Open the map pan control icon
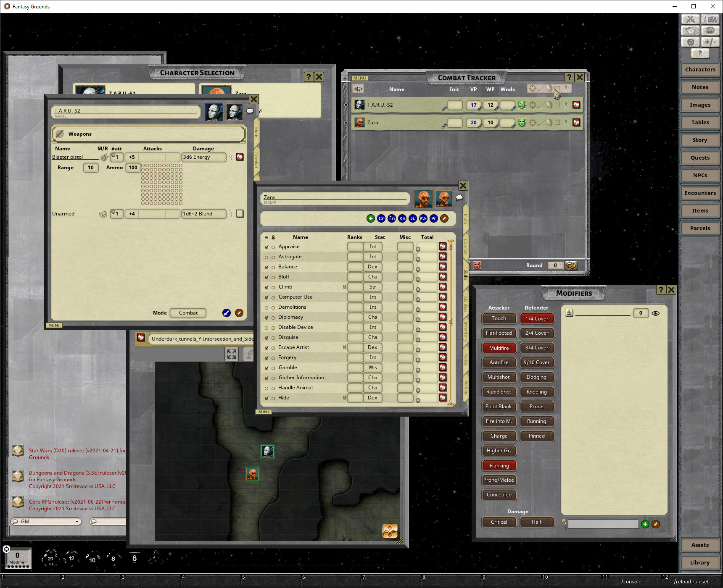 pyautogui.click(x=390, y=531)
